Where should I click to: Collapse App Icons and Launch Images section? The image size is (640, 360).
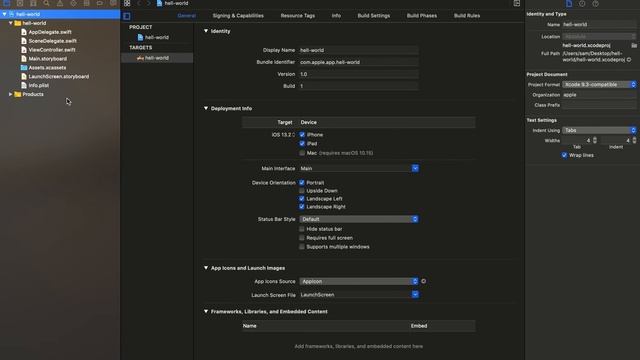tap(206, 268)
